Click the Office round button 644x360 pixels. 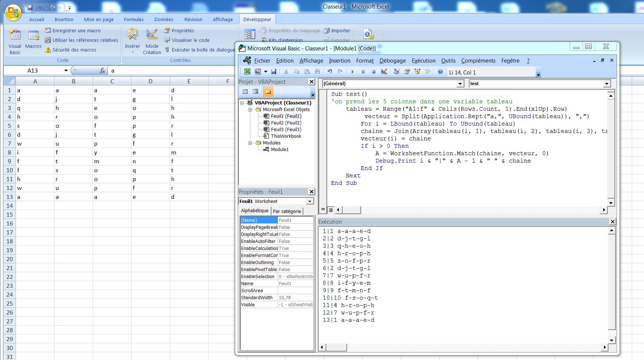tap(13, 13)
